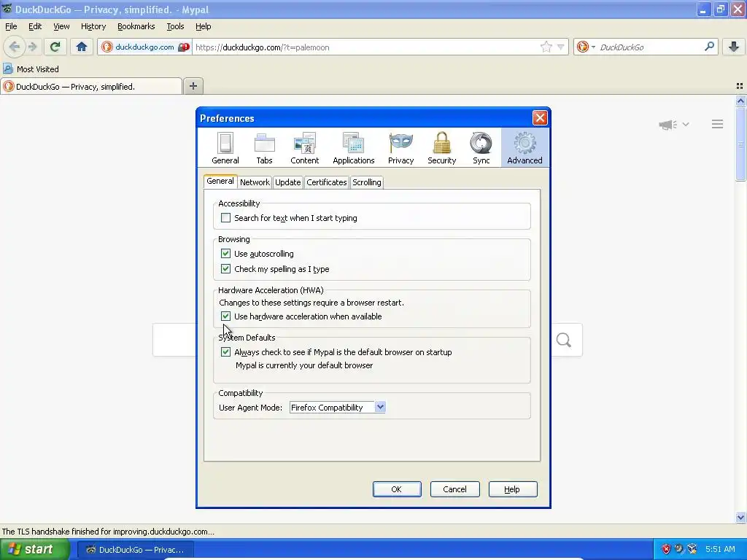
Task: Switch to the Certificates sub-tab
Action: point(326,182)
